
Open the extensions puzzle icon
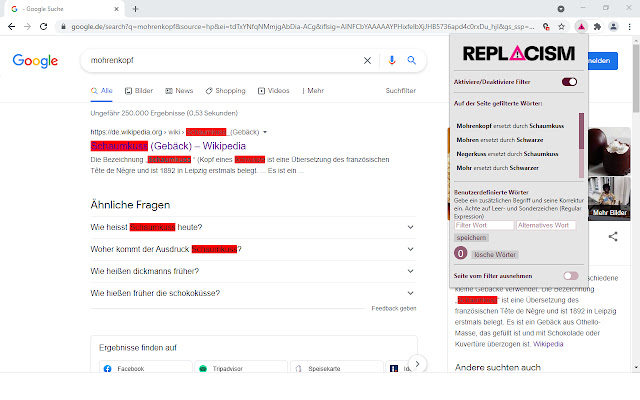(x=597, y=27)
